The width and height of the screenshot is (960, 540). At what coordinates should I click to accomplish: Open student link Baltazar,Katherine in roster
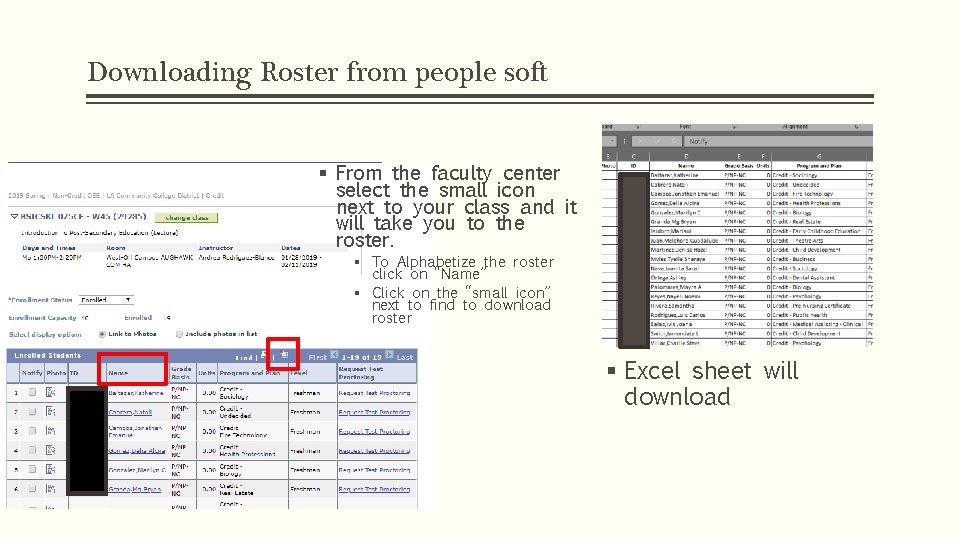[136, 393]
